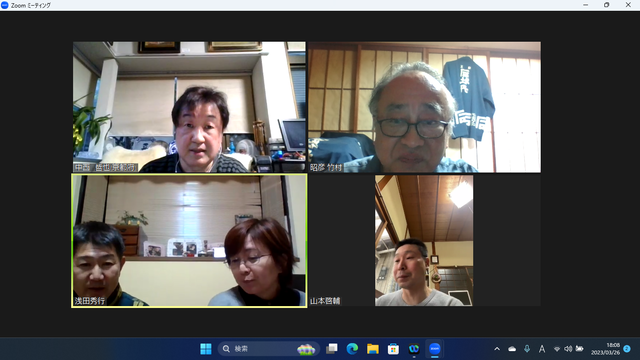This screenshot has width=640, height=360.
Task: Open the notification badge in tray
Action: [x=627, y=349]
